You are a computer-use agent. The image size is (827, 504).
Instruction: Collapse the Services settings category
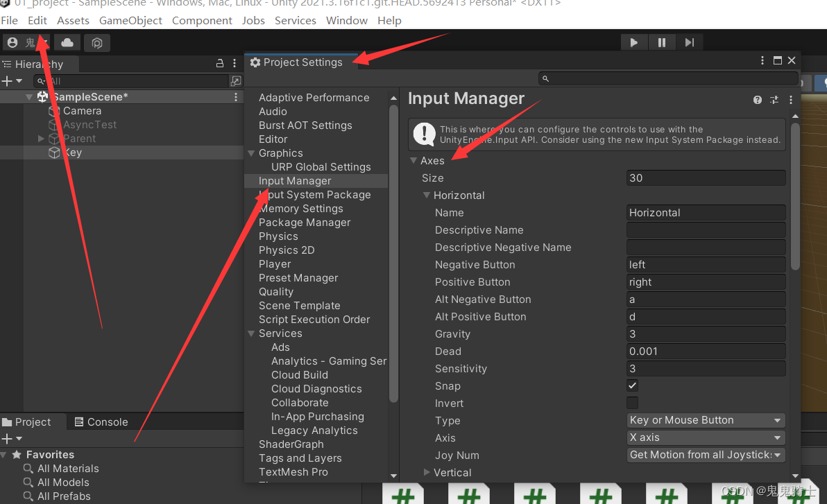point(251,333)
